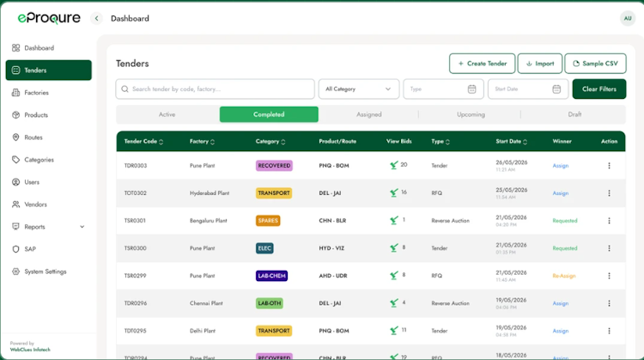The image size is (644, 360).
Task: View bids icon for tender TDR0303
Action: (394, 165)
